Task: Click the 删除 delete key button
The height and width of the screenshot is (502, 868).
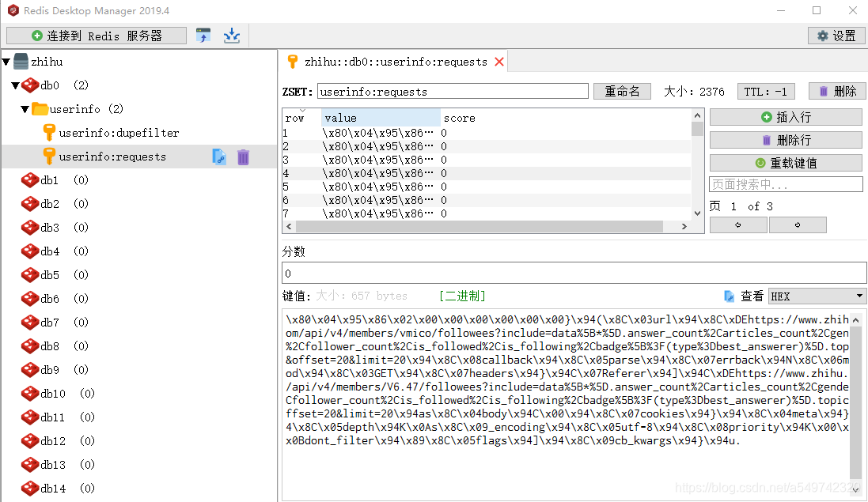Action: click(837, 91)
